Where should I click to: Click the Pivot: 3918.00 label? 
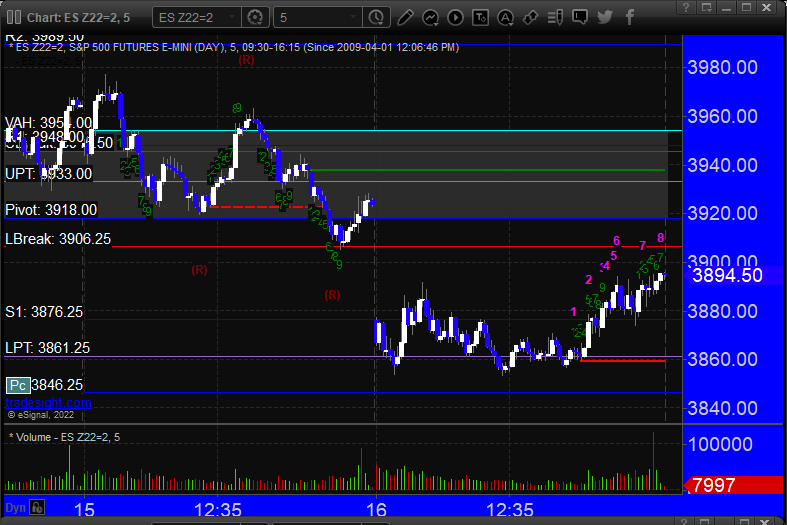pos(51,210)
